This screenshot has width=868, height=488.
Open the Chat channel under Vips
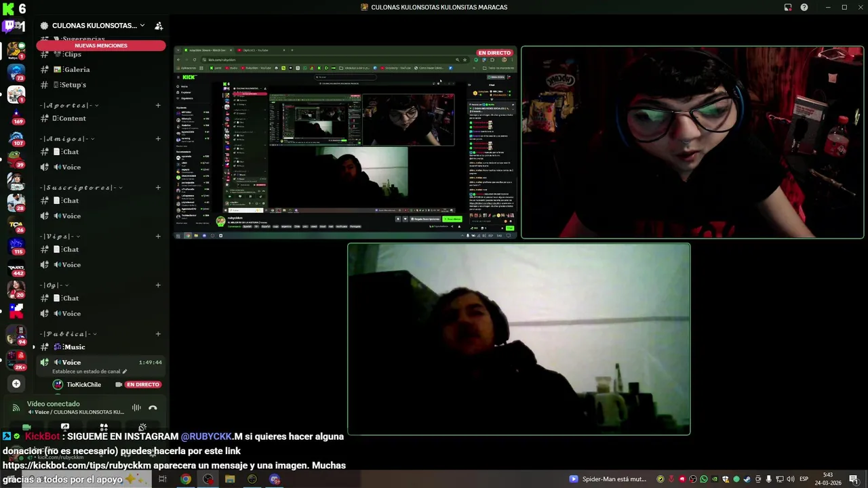point(101,249)
